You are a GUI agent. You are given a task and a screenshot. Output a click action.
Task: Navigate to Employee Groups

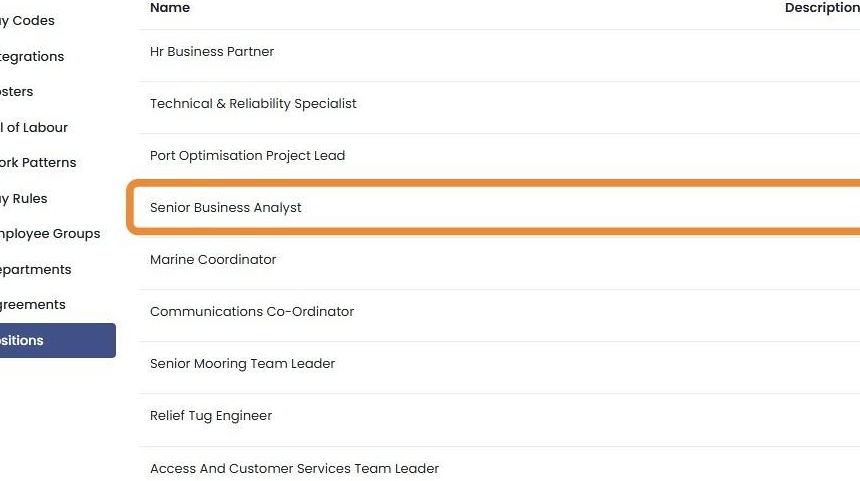(x=50, y=234)
